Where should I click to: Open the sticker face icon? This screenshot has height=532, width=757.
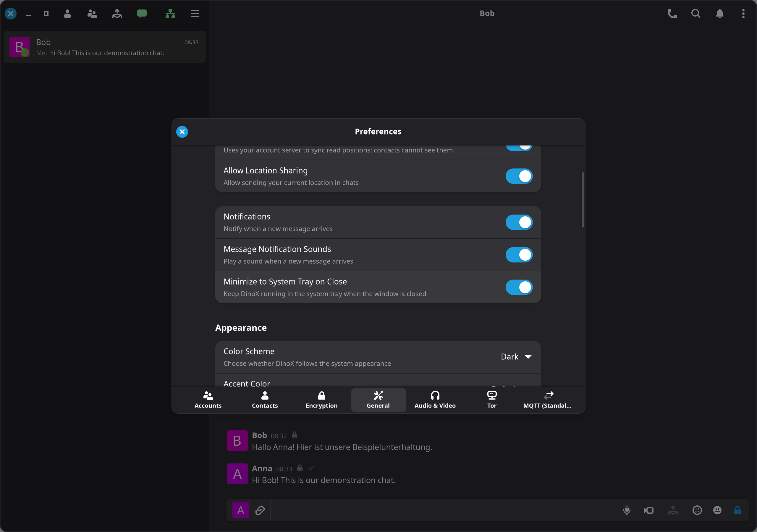717,510
